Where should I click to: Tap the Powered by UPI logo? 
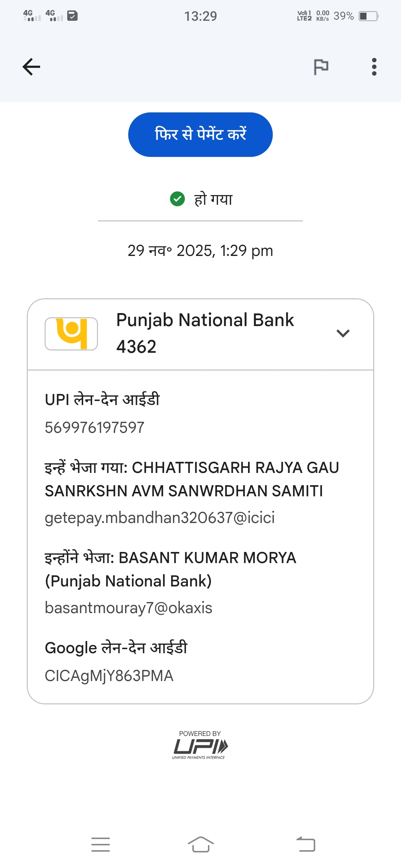[x=200, y=745]
